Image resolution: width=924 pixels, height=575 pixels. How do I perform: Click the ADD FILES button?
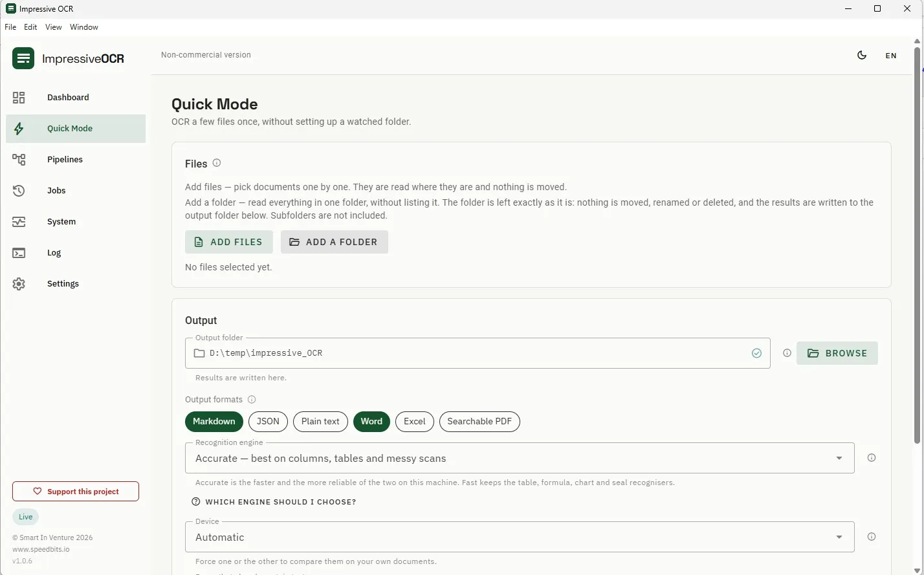tap(229, 242)
